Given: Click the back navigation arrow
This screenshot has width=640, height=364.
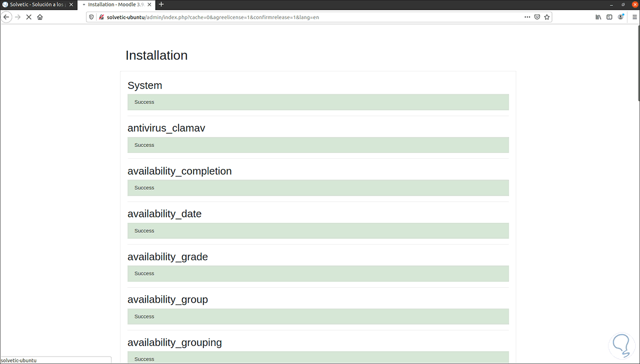Looking at the screenshot, I should click(6, 17).
